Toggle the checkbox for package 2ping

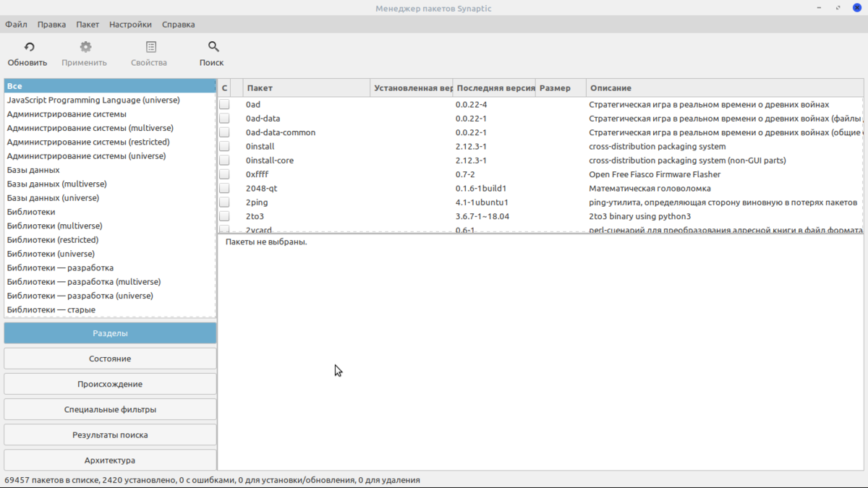click(x=224, y=202)
